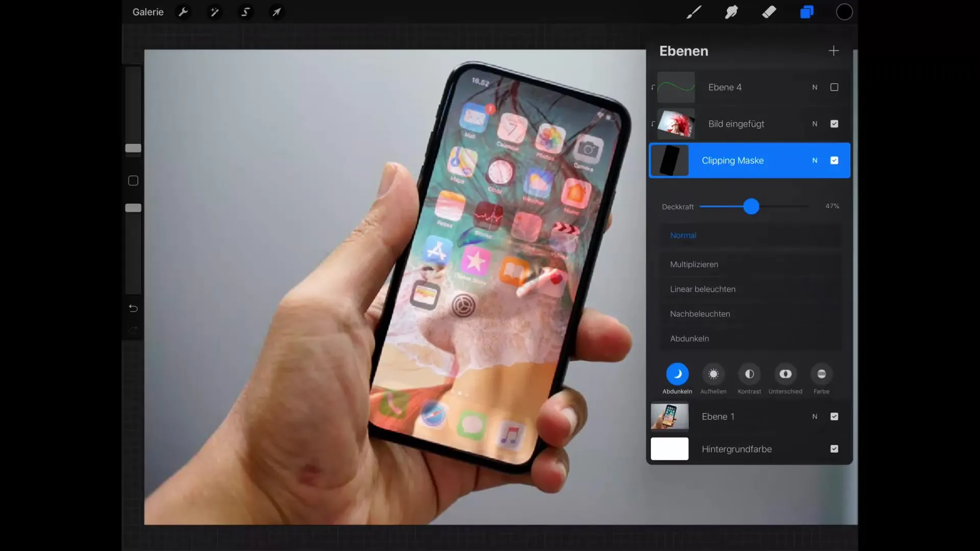Select the Aufhellen sun category icon
980x551 pixels.
click(714, 374)
